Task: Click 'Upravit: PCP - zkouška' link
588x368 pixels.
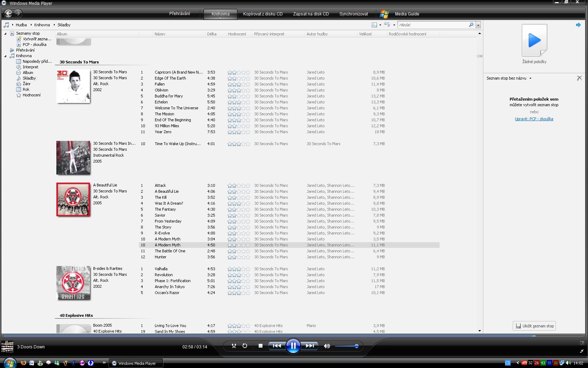Action: (534, 119)
